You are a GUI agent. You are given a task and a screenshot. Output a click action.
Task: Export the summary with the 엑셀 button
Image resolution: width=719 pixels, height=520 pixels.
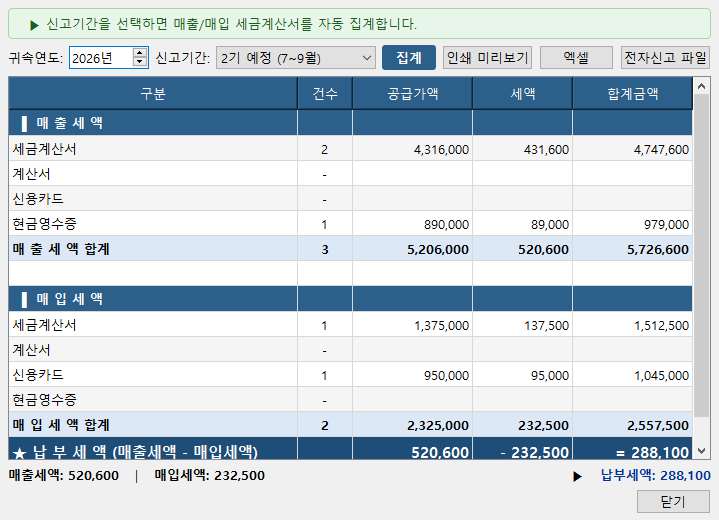(576, 58)
